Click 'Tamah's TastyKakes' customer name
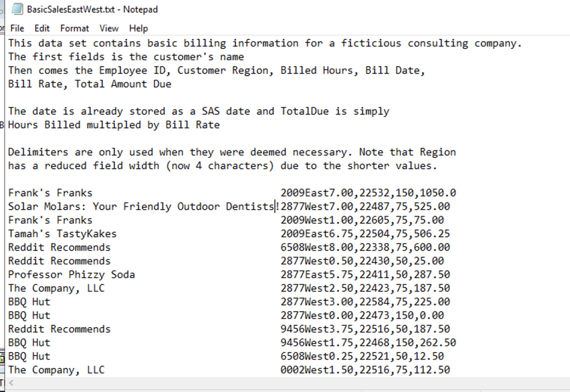Screen dimensions: 570x392 62,234
